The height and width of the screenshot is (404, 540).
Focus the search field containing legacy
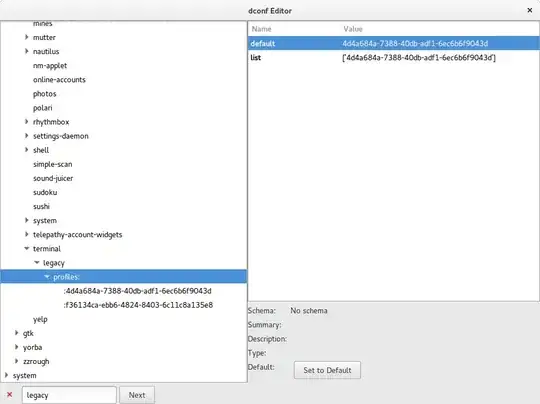[69, 395]
